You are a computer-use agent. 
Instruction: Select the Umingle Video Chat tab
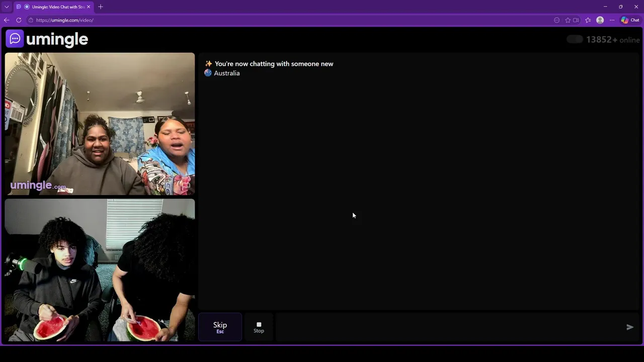coord(53,7)
